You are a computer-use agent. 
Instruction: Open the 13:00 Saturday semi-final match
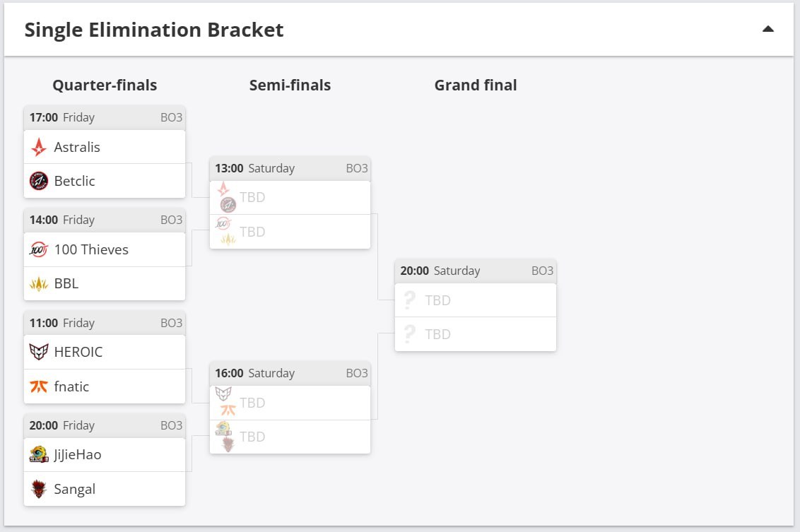click(290, 203)
